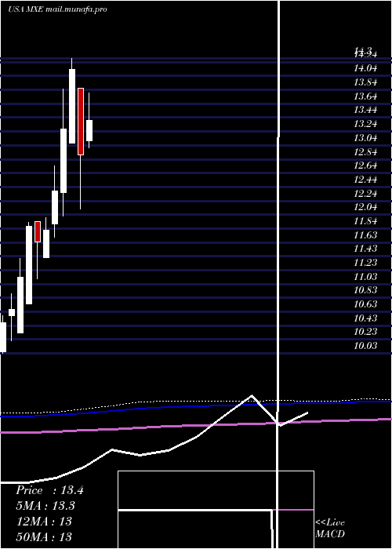The width and height of the screenshot is (392, 549).
Task: Click the 13.84 price axis label
Action: pyautogui.click(x=365, y=82)
